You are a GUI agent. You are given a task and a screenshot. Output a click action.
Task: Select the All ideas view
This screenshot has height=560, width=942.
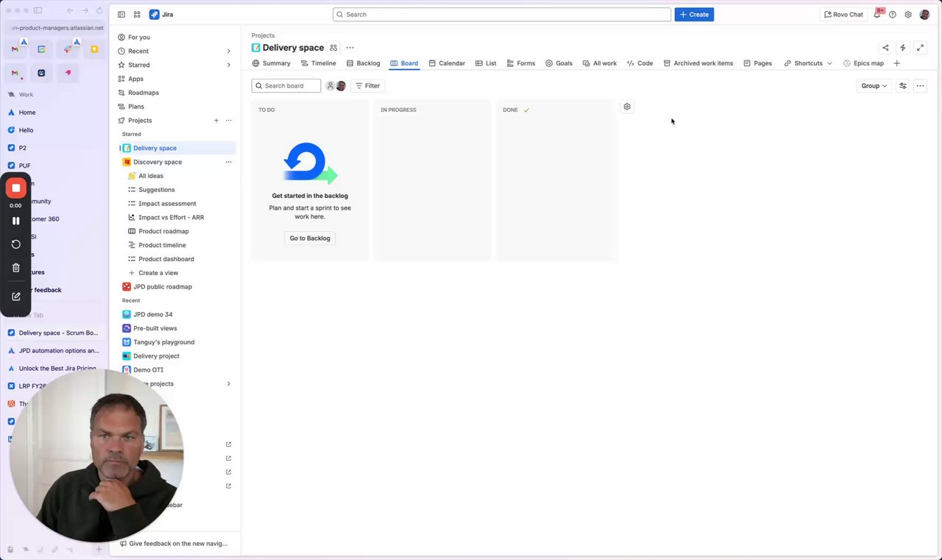151,176
